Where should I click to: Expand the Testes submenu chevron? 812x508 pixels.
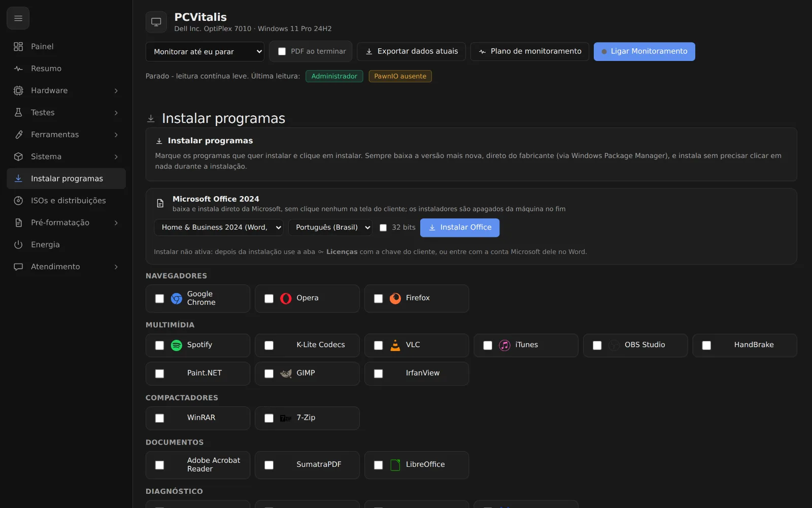tap(116, 113)
